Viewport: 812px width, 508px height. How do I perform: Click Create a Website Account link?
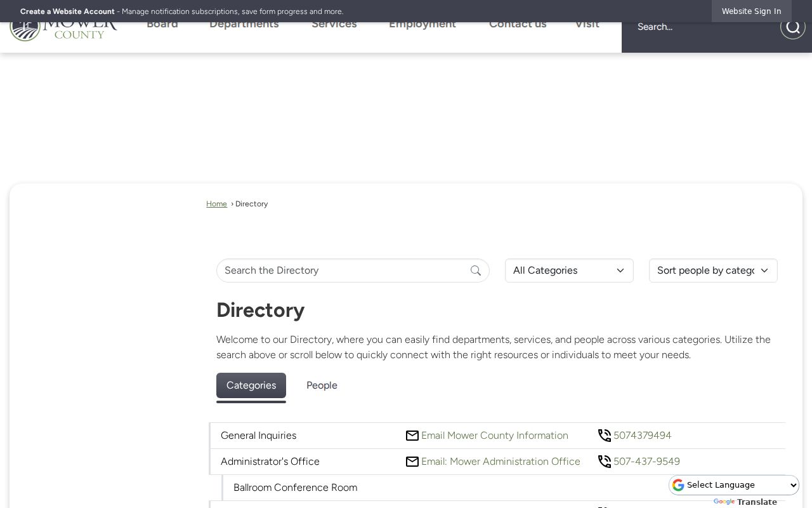(67, 11)
